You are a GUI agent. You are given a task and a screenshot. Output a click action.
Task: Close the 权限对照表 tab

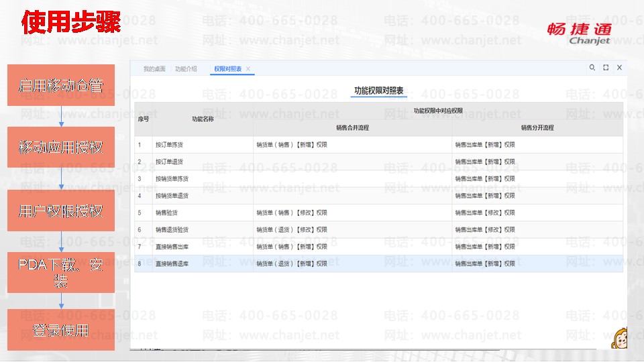tap(248, 69)
